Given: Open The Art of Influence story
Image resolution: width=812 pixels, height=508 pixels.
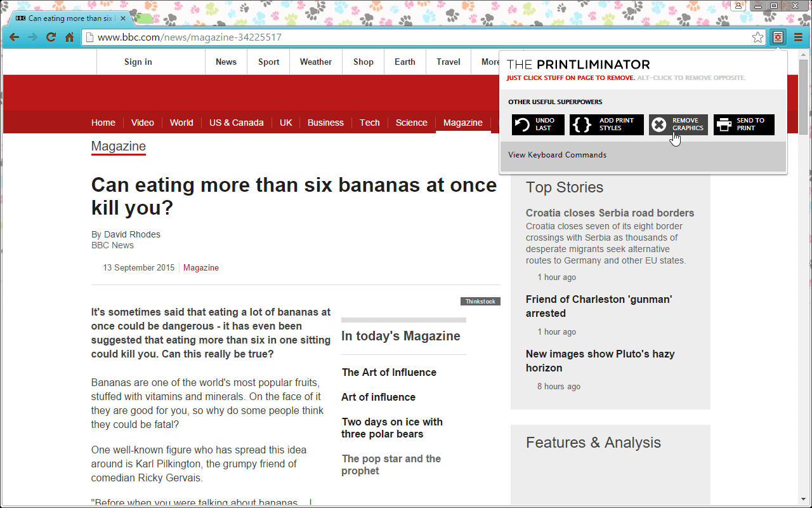Looking at the screenshot, I should pyautogui.click(x=389, y=372).
